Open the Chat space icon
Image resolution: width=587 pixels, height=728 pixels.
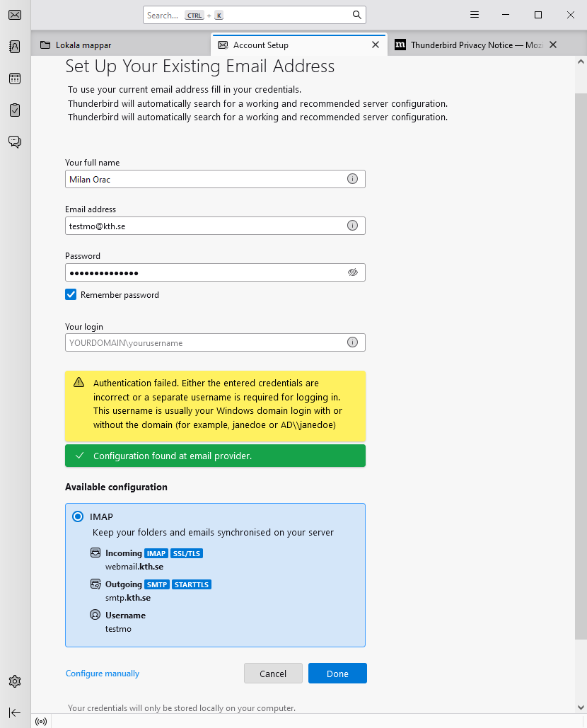tap(15, 141)
